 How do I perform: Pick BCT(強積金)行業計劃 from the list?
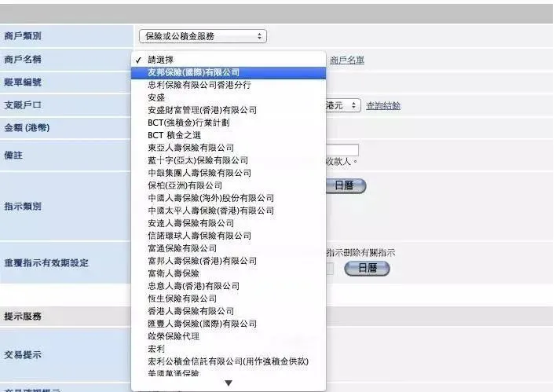coord(229,123)
